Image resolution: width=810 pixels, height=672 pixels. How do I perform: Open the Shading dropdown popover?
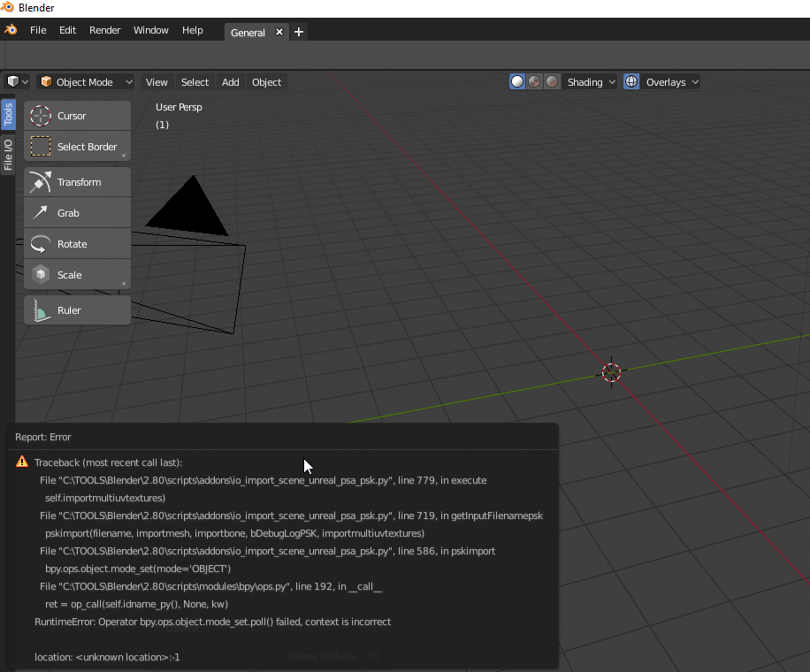pyautogui.click(x=589, y=81)
